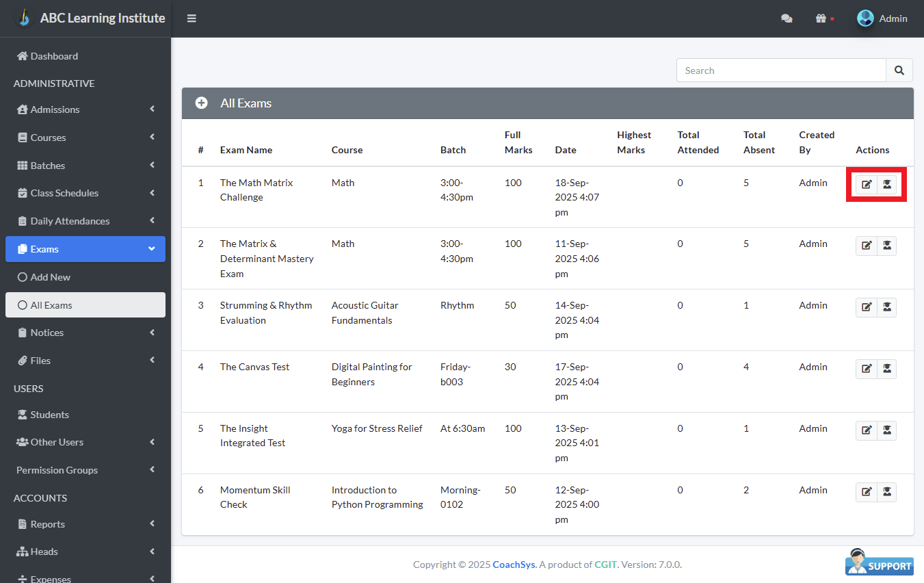Go to Dashboard in the sidebar
This screenshot has width=924, height=583.
54,56
